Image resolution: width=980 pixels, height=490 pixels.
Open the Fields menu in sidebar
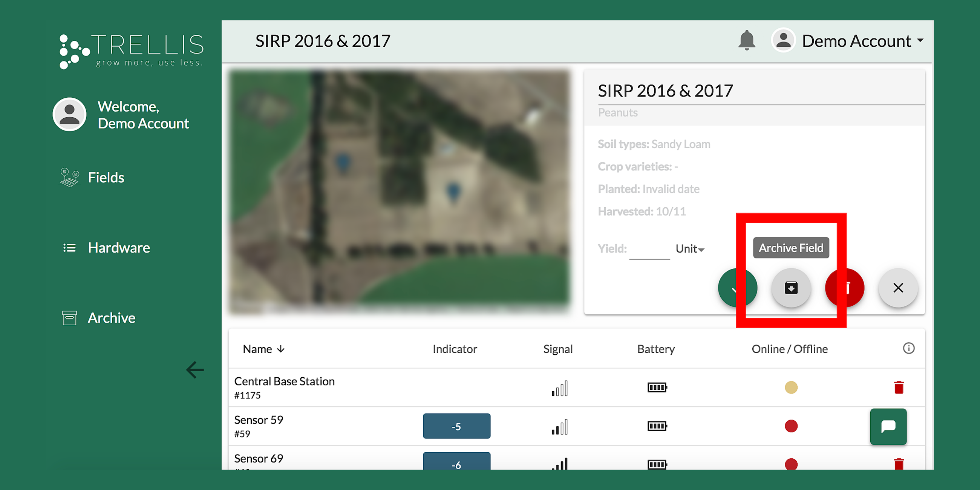[106, 178]
